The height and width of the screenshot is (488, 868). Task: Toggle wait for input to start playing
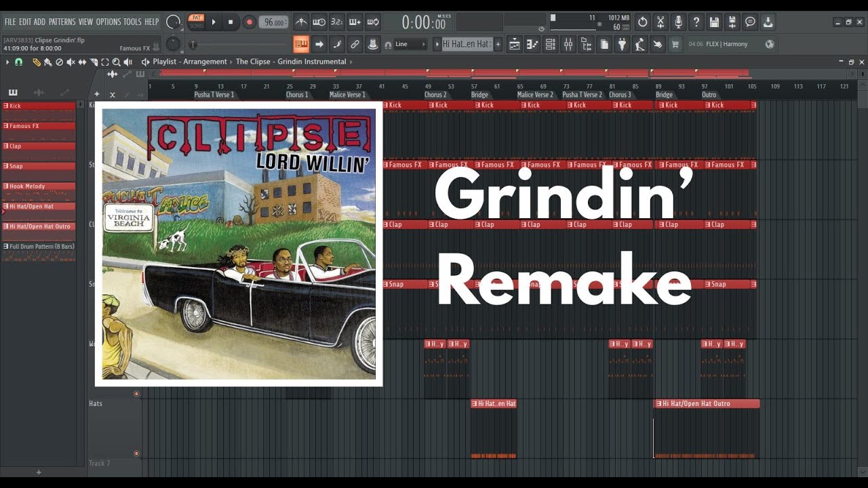319,22
